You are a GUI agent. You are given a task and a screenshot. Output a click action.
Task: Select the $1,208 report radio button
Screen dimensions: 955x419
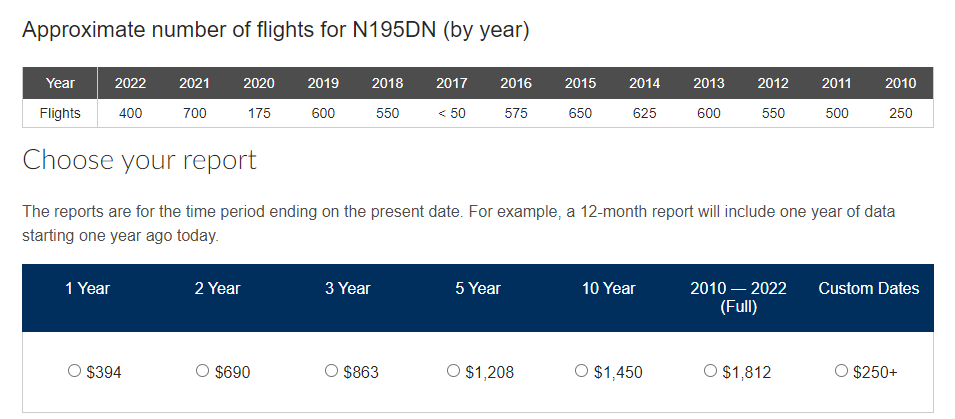(455, 371)
